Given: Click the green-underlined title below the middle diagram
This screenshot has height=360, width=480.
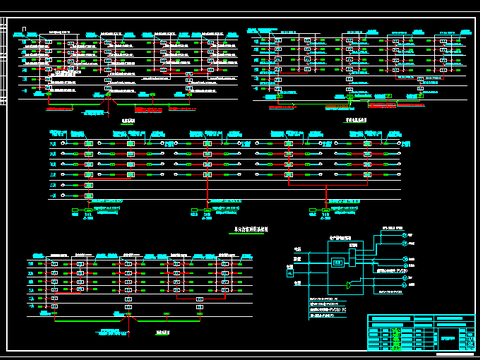Looking at the screenshot, I should (251, 229).
